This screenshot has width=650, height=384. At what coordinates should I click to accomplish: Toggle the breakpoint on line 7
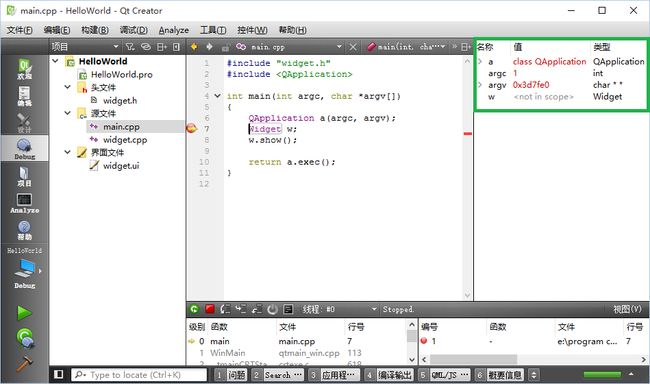pos(192,129)
